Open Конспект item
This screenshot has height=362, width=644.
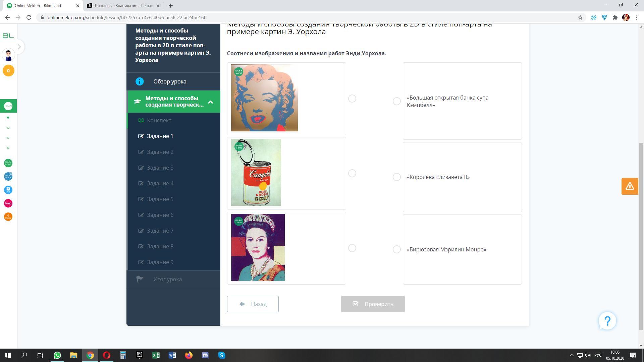click(159, 120)
